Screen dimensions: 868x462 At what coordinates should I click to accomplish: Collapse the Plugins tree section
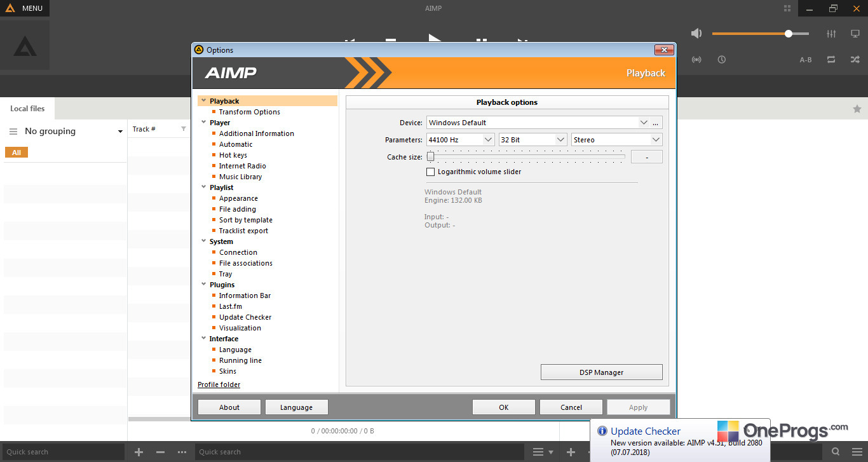[203, 285]
